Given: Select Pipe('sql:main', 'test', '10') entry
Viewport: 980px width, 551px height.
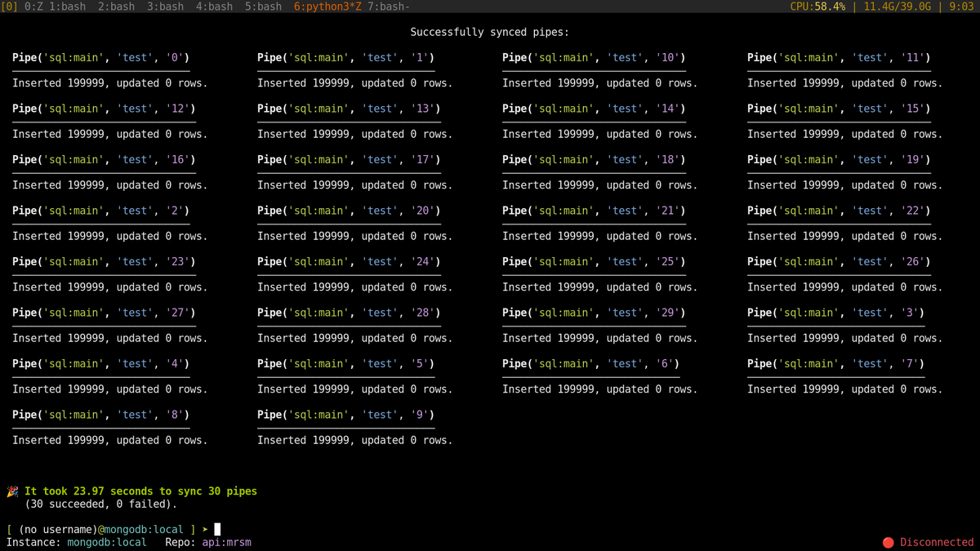Looking at the screenshot, I should click(594, 58).
